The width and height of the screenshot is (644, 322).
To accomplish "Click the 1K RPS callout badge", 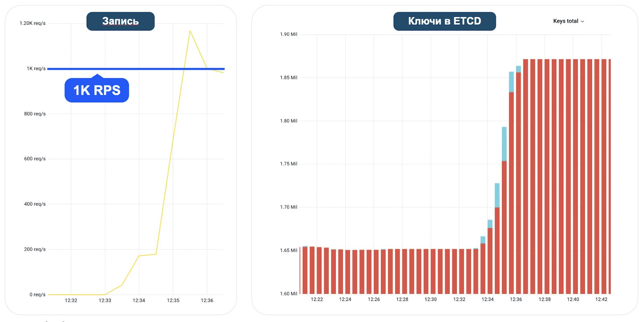I will [97, 90].
